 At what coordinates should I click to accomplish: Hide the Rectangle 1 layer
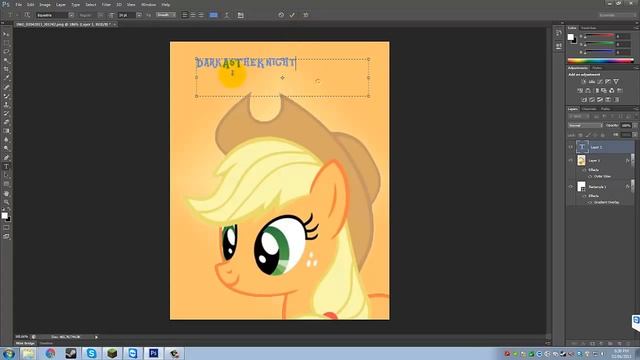click(571, 187)
